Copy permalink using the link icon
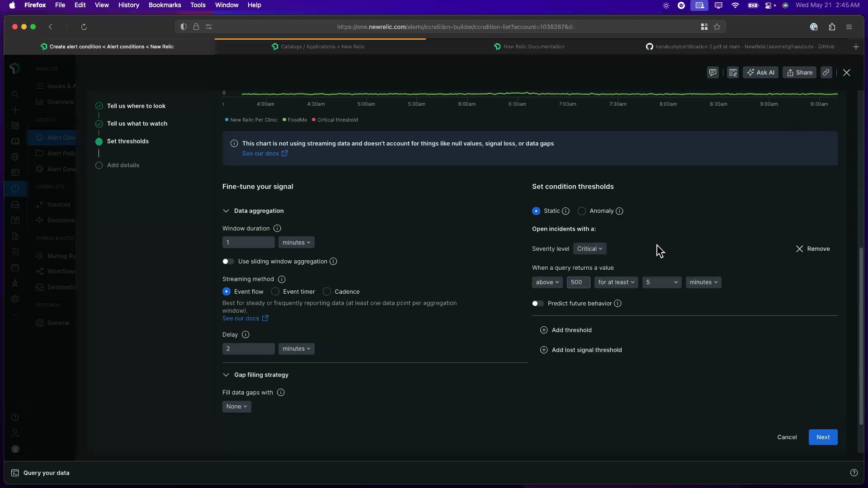 [x=826, y=73]
